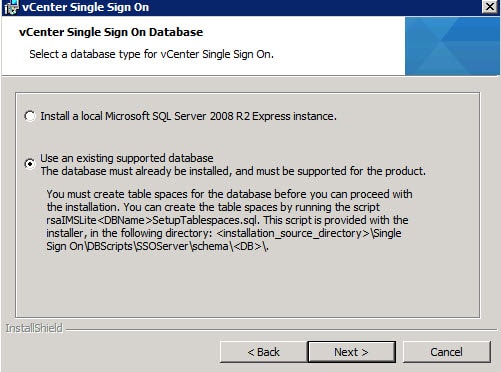
Task: Click the 'Use an existing supported database' label
Action: click(x=127, y=158)
